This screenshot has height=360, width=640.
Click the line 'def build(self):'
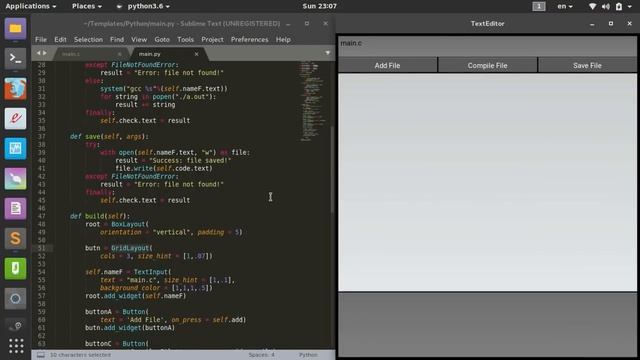[x=100, y=216]
